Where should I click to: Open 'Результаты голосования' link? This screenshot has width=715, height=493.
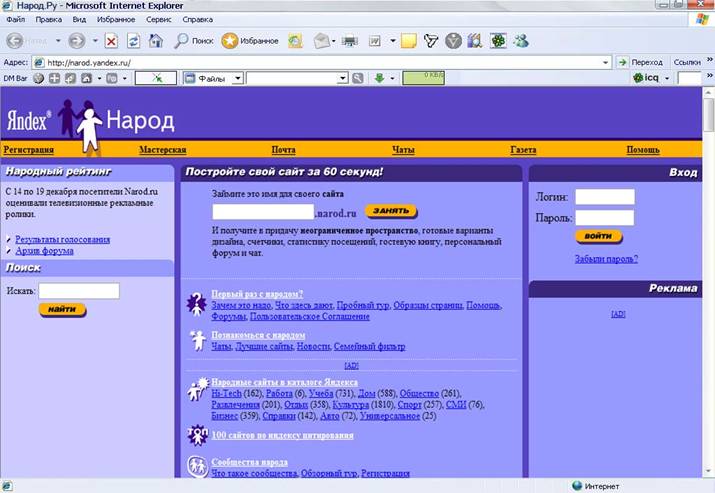(x=62, y=239)
